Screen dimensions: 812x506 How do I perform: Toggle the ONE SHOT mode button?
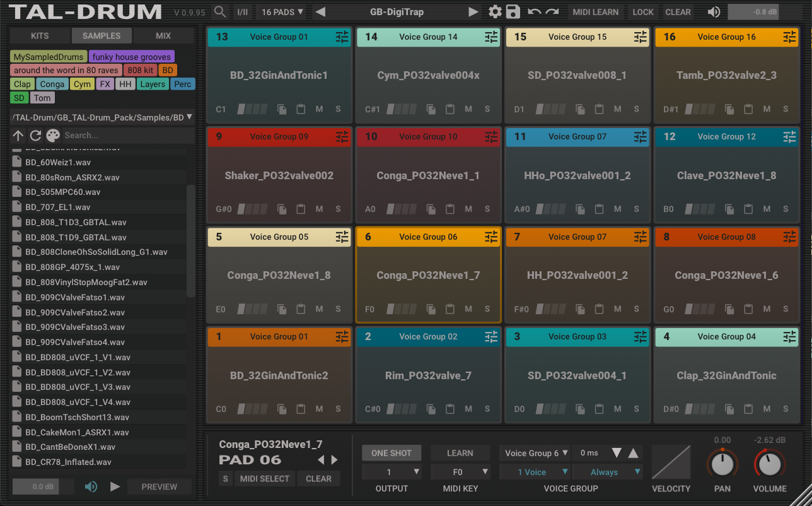(x=391, y=453)
